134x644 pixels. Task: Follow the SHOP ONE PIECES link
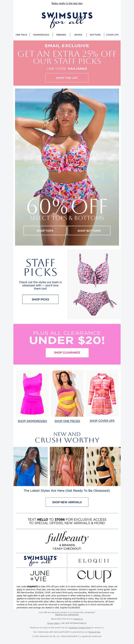67,421
